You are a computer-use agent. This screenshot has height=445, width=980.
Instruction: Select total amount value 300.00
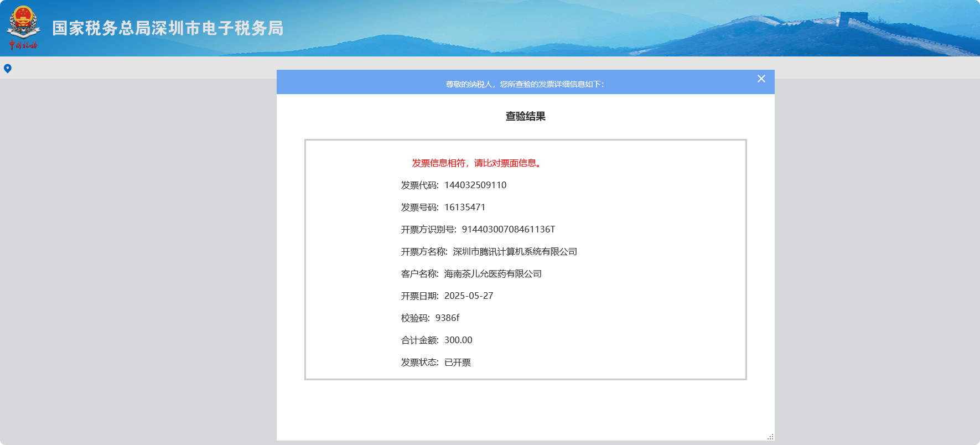[x=458, y=340]
